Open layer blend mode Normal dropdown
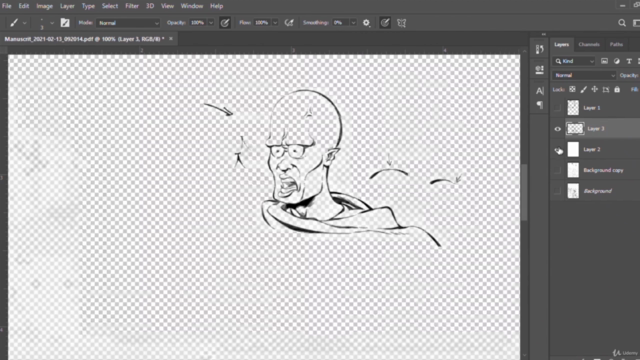 [x=584, y=76]
